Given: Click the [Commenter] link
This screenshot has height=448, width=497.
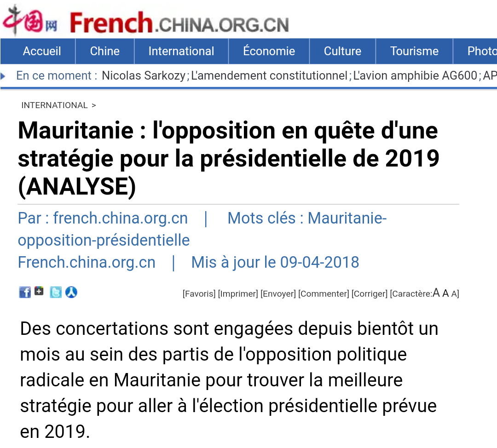Looking at the screenshot, I should 324,294.
